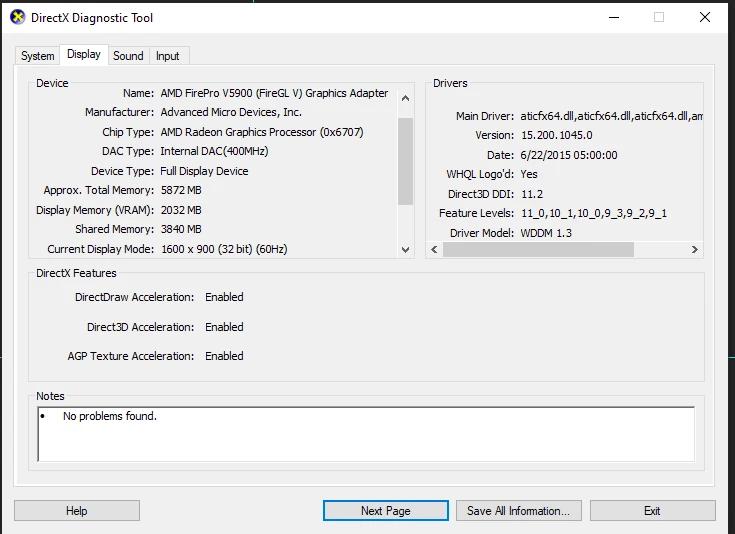
Task: Click the main driver aticfx64.dll value
Action: point(611,116)
